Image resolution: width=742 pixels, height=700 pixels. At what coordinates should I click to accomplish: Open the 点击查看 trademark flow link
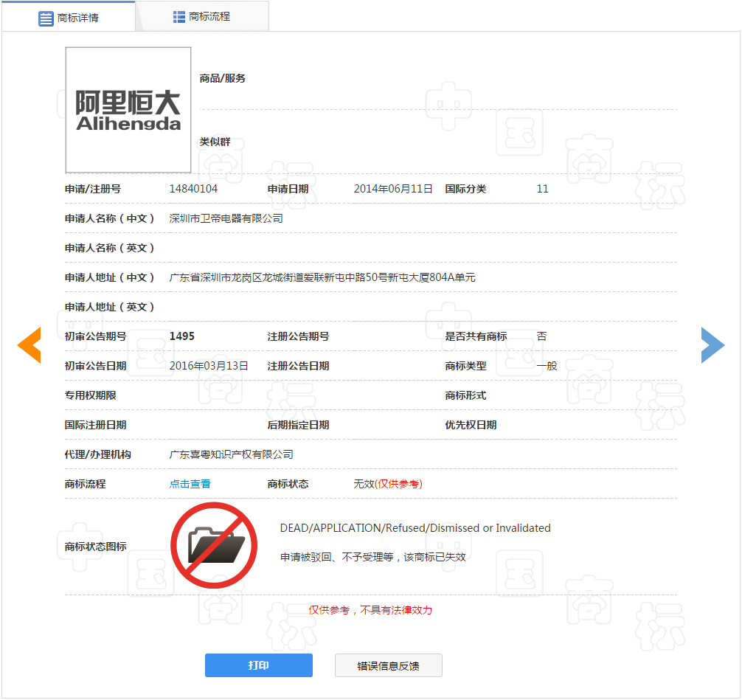pyautogui.click(x=190, y=484)
